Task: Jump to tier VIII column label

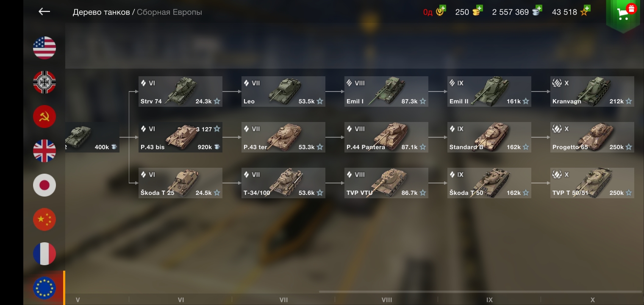Action: pyautogui.click(x=387, y=299)
